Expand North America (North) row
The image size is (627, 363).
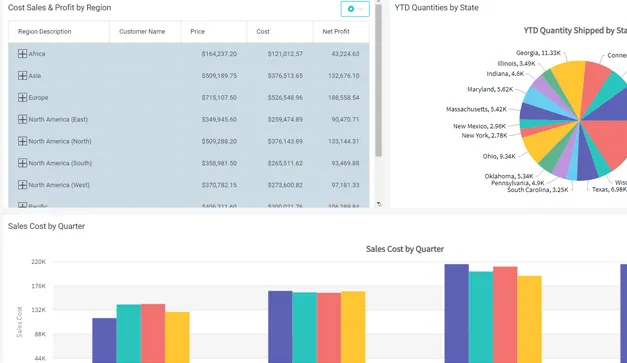pos(22,141)
